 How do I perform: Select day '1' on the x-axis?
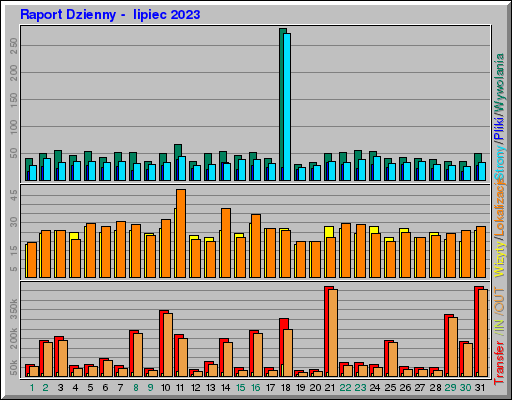(x=32, y=388)
